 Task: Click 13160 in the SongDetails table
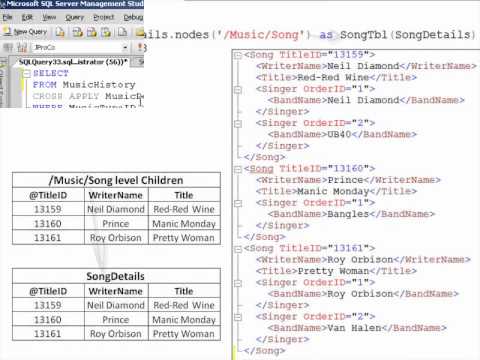click(48, 320)
